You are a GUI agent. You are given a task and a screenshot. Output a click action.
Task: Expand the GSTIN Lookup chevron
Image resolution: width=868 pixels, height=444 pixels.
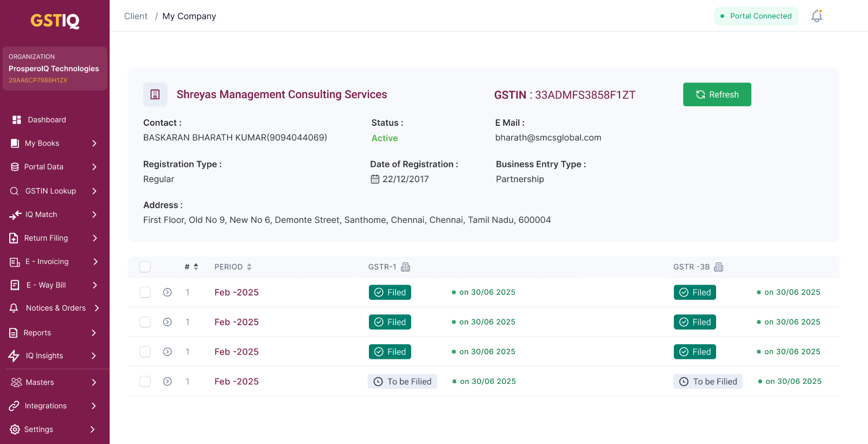(x=94, y=191)
